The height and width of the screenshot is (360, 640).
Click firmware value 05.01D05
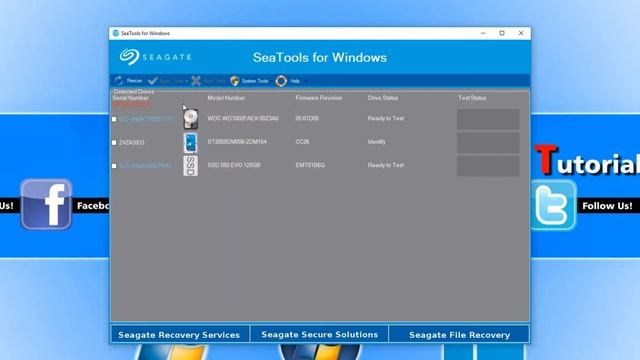click(307, 118)
